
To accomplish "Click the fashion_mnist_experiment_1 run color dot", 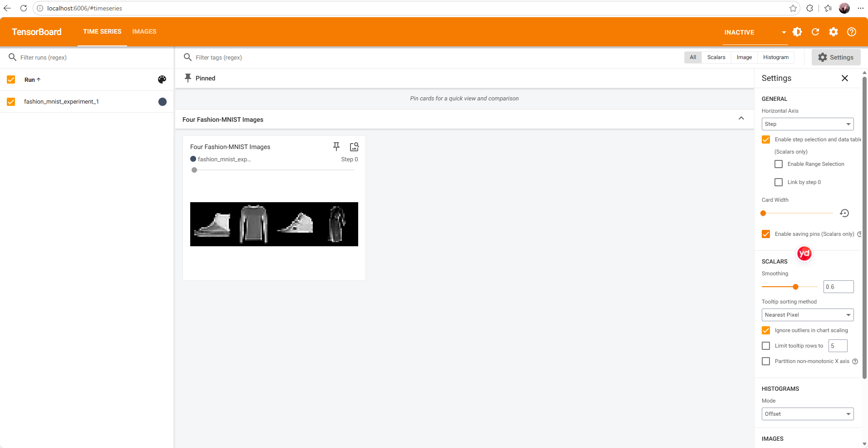I will click(x=162, y=102).
